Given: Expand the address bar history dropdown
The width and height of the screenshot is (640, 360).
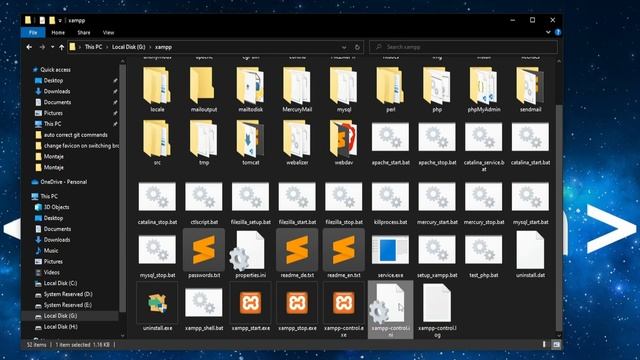Looking at the screenshot, I should 344,47.
